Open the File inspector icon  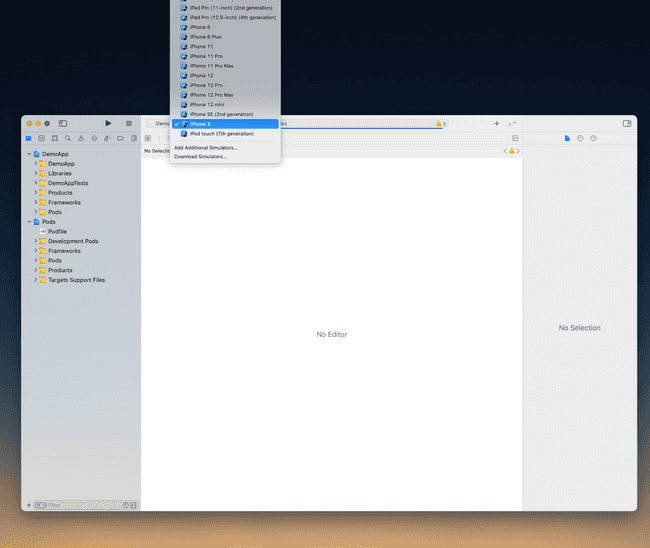(567, 138)
